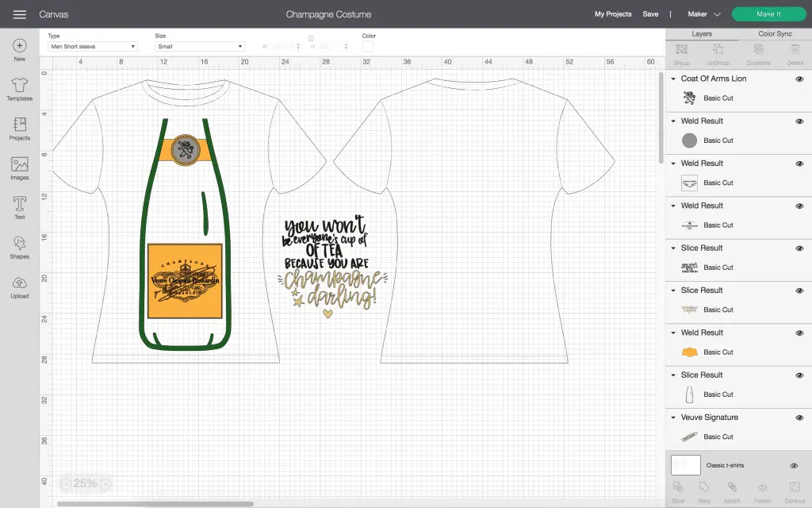Click the horizontal canvas scrollbar

point(155,504)
